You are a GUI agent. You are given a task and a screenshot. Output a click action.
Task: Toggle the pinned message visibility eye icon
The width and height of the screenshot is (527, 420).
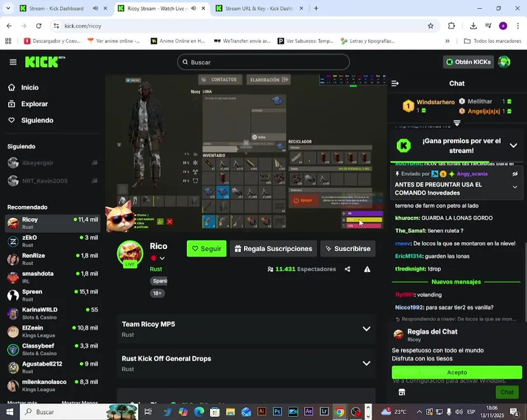point(515,174)
